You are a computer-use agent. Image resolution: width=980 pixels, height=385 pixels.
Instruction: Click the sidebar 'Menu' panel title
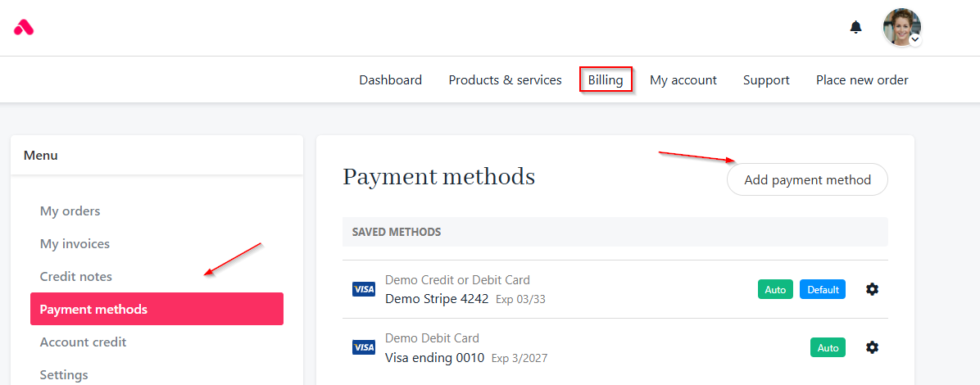[41, 155]
